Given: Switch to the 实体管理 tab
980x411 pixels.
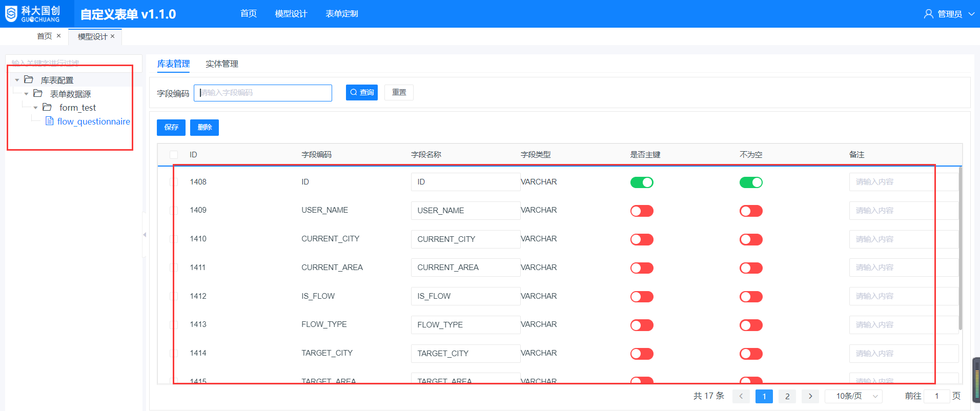Looking at the screenshot, I should [x=222, y=64].
